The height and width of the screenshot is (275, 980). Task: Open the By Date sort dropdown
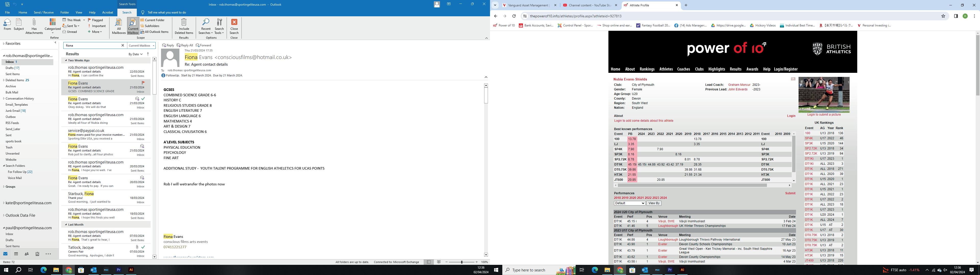[x=136, y=54]
